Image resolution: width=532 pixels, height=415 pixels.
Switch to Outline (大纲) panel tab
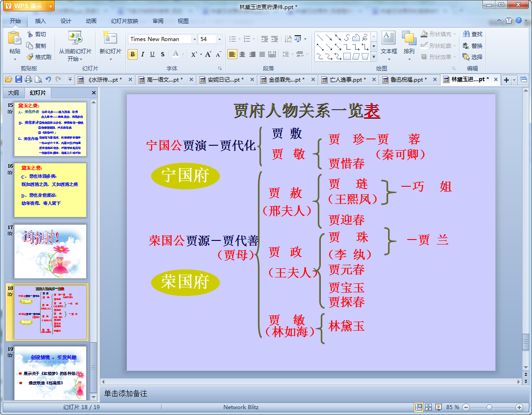(14, 92)
